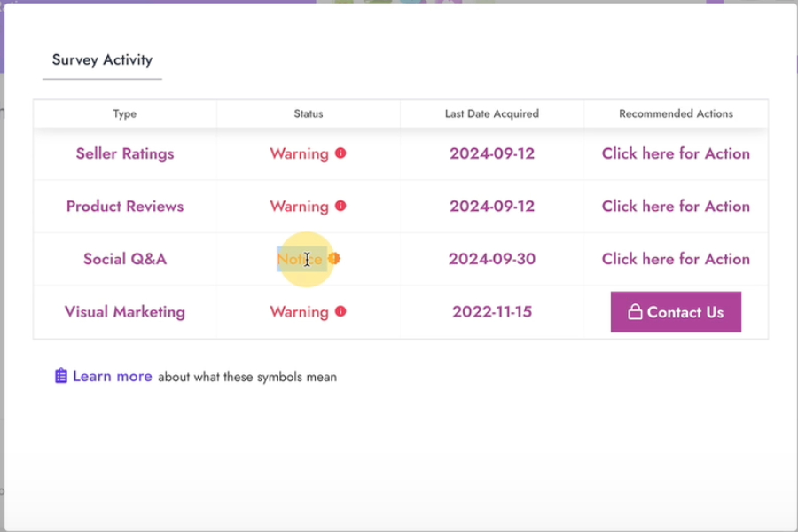Select the Seller Ratings type
Image resolution: width=798 pixels, height=532 pixels.
click(x=125, y=153)
